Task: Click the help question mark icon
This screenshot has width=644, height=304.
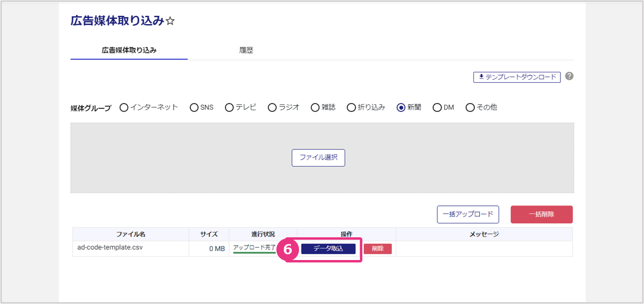Action: pos(569,76)
